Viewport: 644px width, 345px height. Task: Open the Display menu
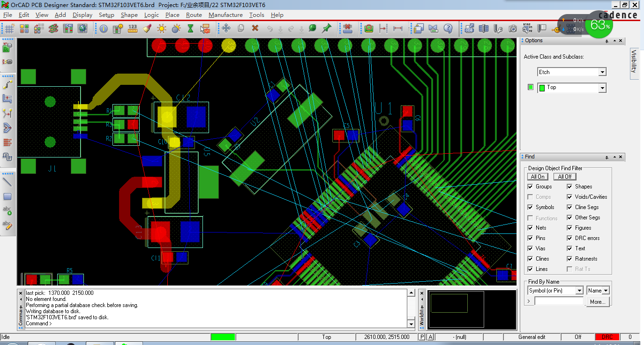click(82, 15)
